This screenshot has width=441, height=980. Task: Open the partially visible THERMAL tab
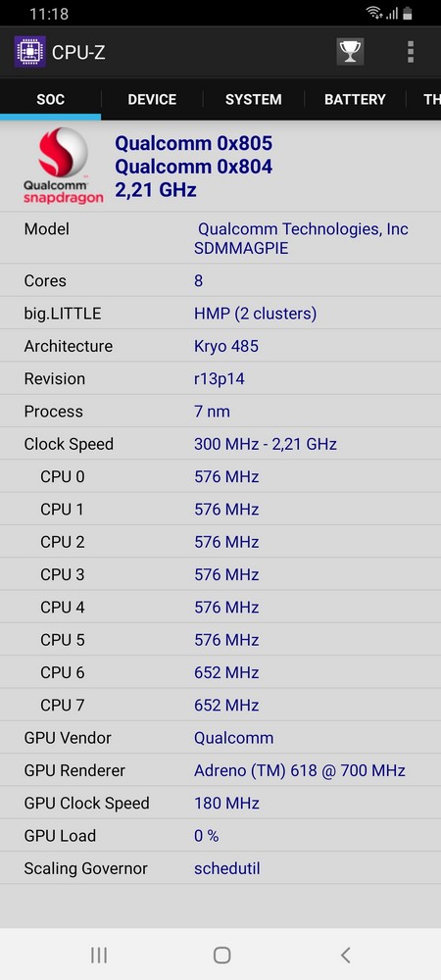coord(424,99)
